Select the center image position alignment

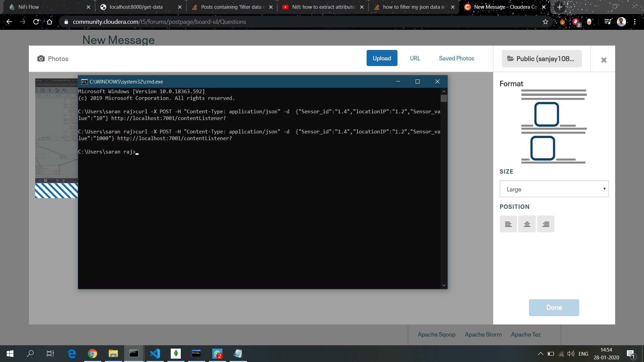(x=527, y=224)
